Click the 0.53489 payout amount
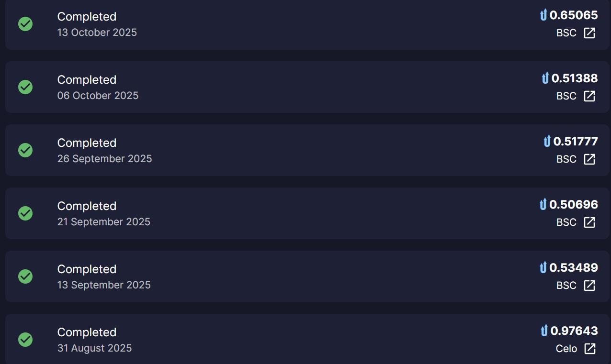The image size is (611, 364). 574,267
